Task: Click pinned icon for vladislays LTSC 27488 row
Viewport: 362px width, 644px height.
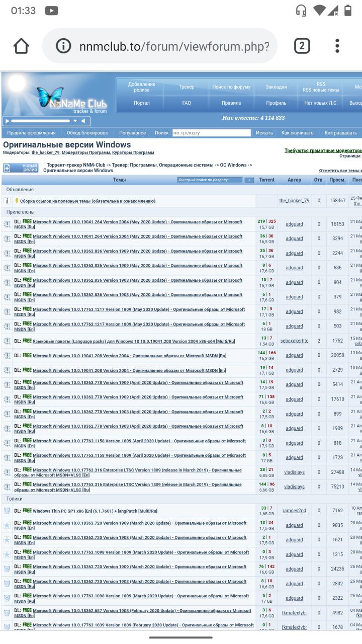Action: coord(7,472)
